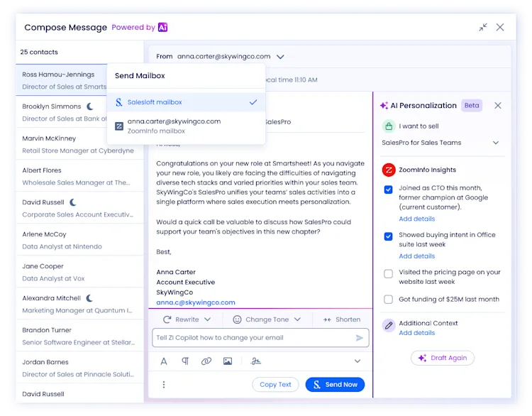Select the ZoomInfo mailbox anna.carter option

click(186, 126)
